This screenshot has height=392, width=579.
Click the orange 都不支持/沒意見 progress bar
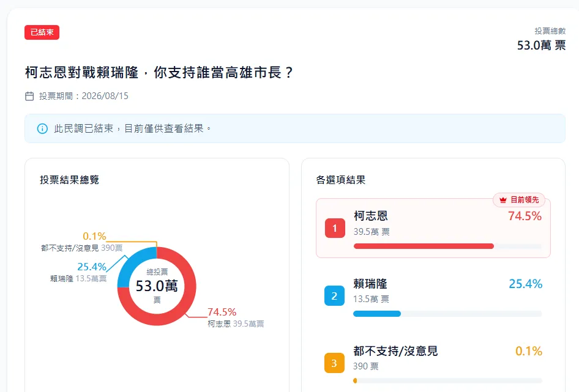(x=355, y=380)
